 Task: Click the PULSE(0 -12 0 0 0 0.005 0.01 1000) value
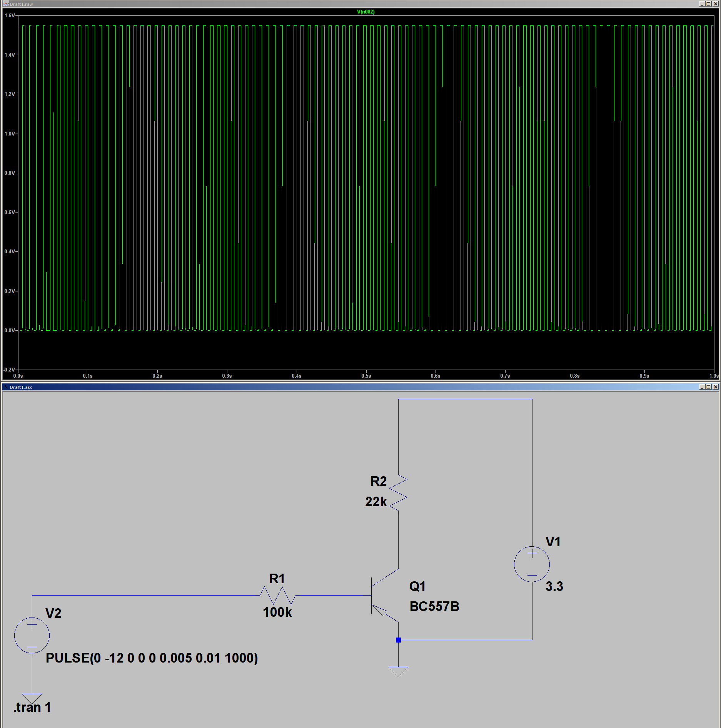152,658
